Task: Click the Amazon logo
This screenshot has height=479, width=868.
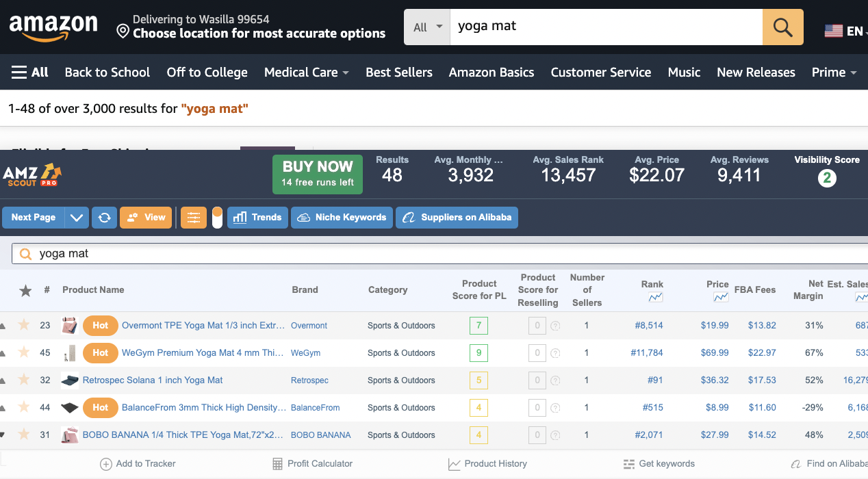Action: [x=53, y=27]
